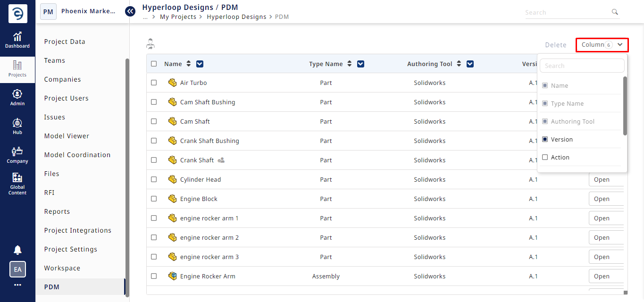This screenshot has width=644, height=302.
Task: Toggle the select-all checkbox in the table header
Action: coord(154,64)
